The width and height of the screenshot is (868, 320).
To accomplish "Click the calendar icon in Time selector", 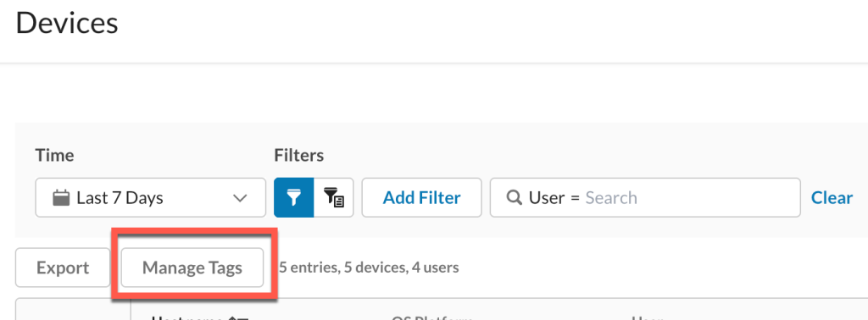I will coord(61,197).
